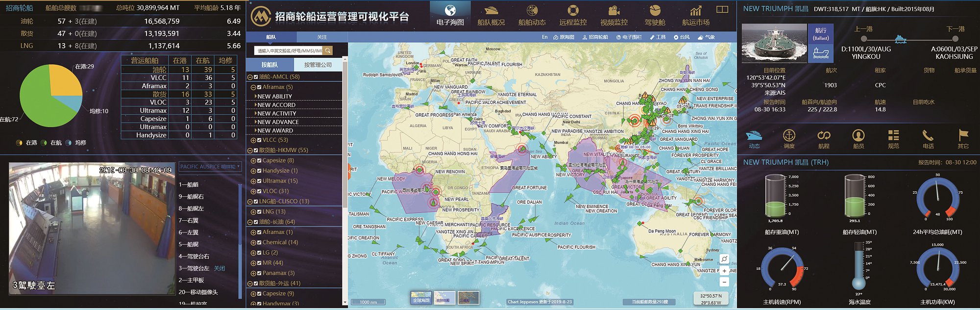Select the 航程 voyage loop icon
The image size is (980, 310).
(824, 139)
